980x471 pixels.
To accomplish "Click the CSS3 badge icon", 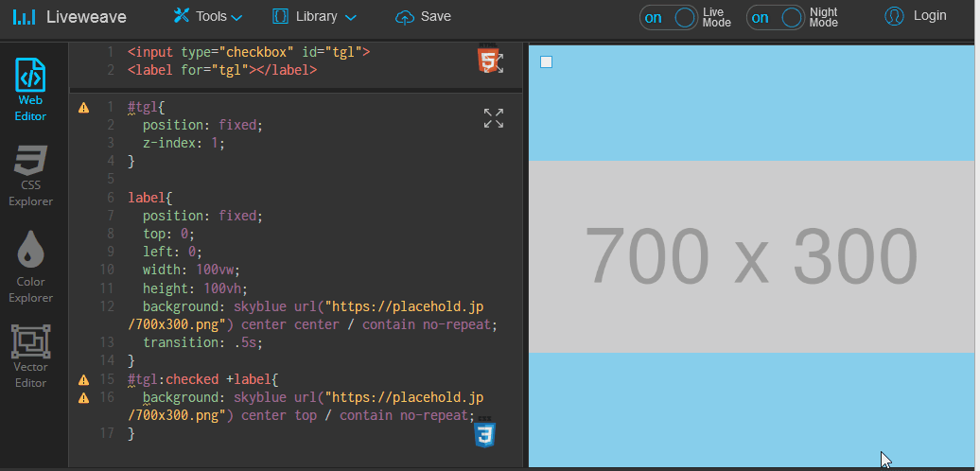I will [485, 434].
